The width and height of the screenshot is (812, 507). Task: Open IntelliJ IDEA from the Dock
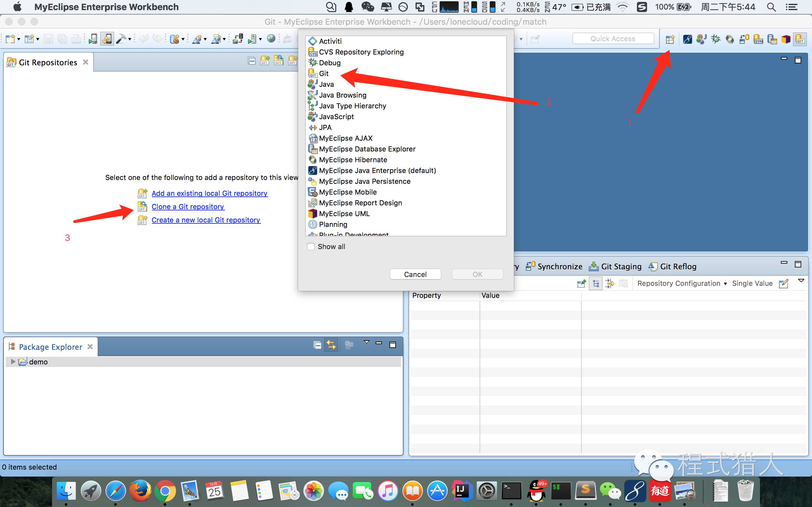point(462,491)
